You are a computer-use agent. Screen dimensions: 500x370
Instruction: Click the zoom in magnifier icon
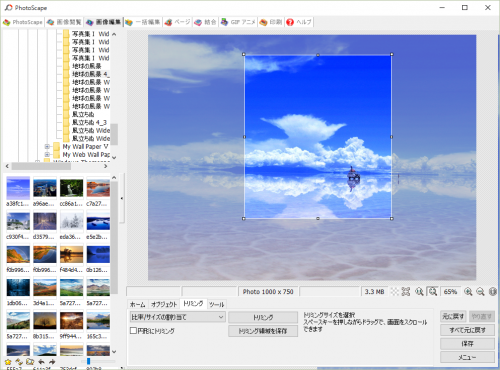[x=468, y=292]
